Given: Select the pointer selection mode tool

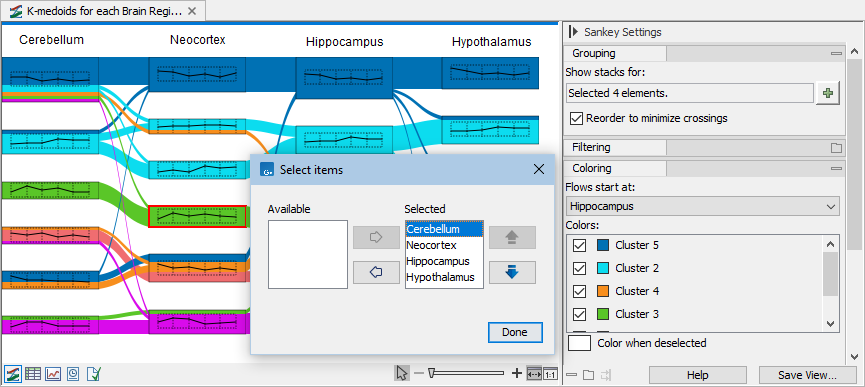Looking at the screenshot, I should [402, 373].
